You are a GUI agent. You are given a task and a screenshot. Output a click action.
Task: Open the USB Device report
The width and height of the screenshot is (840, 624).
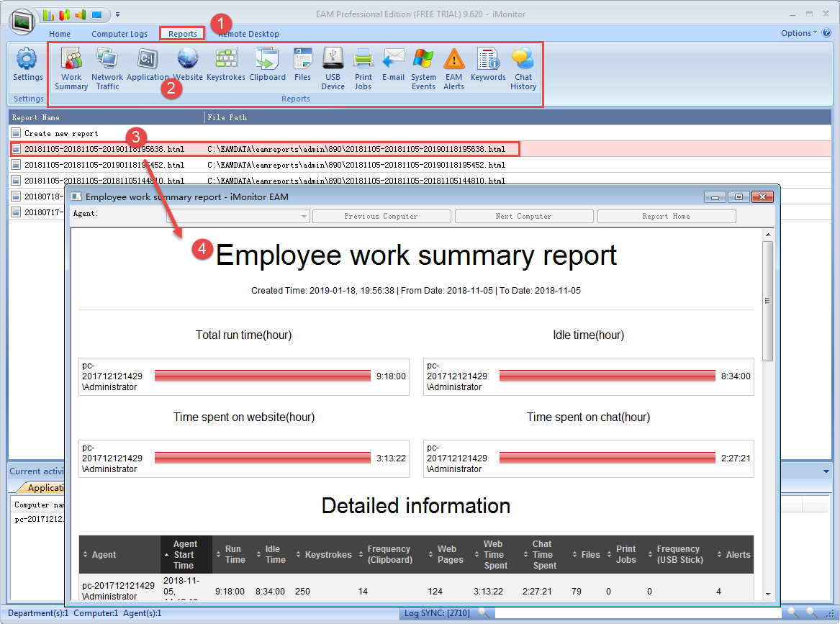coord(333,69)
